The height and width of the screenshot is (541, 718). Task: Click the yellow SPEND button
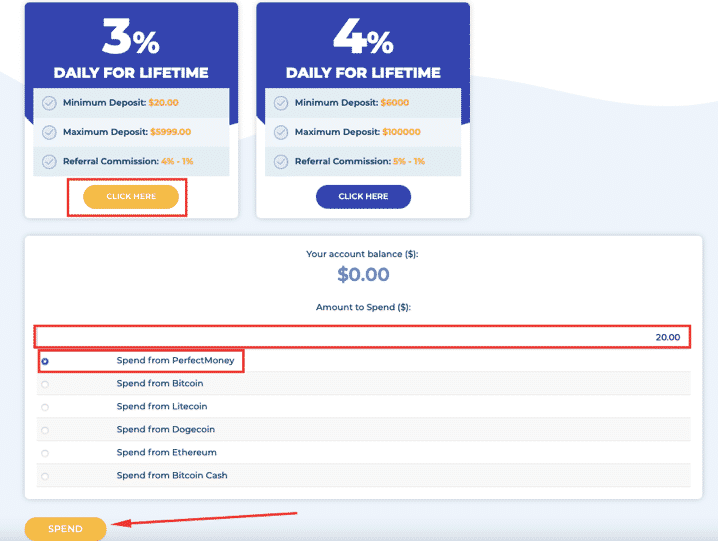coord(65,529)
